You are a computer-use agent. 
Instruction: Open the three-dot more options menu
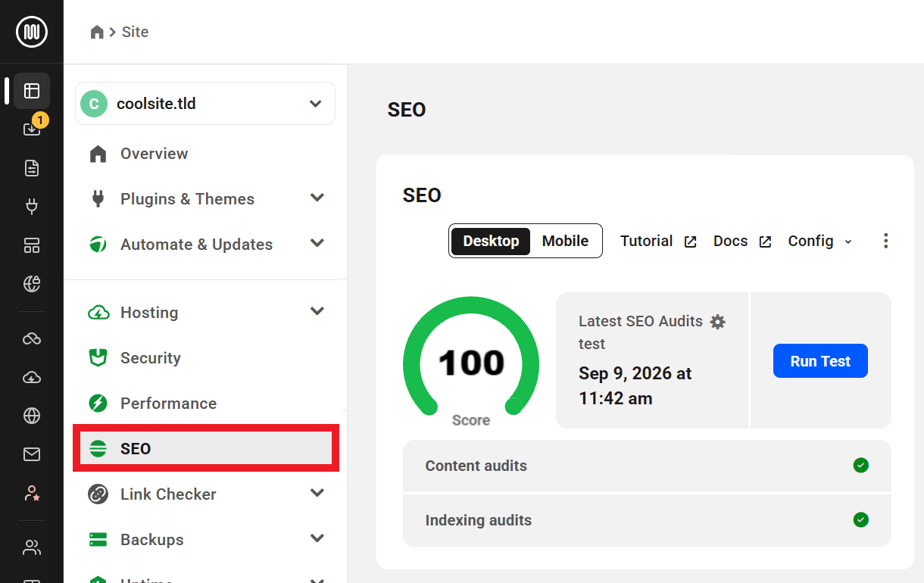[885, 241]
